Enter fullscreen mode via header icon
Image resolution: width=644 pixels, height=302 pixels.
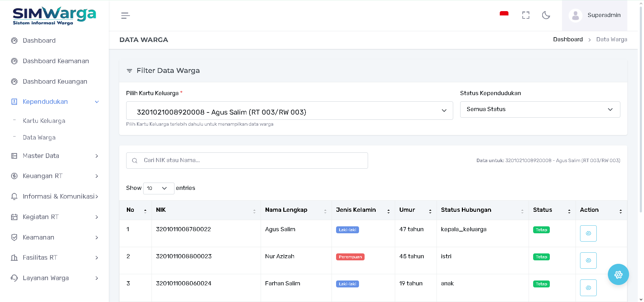coord(525,15)
